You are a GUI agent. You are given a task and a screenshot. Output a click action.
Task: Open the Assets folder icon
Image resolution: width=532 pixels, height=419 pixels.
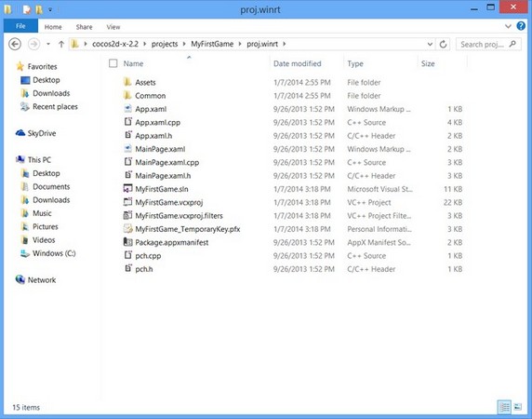pos(127,82)
